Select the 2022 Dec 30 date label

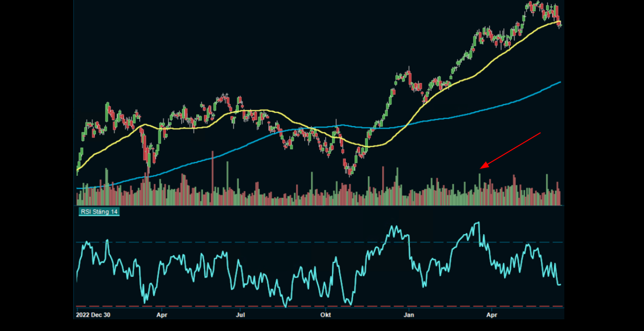[x=93, y=315]
